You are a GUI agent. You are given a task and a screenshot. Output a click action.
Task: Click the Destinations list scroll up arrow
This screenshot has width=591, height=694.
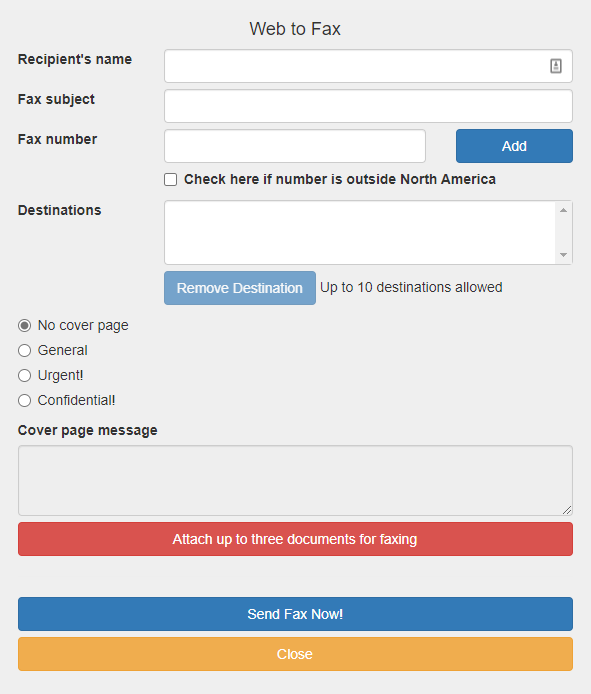pos(563,210)
